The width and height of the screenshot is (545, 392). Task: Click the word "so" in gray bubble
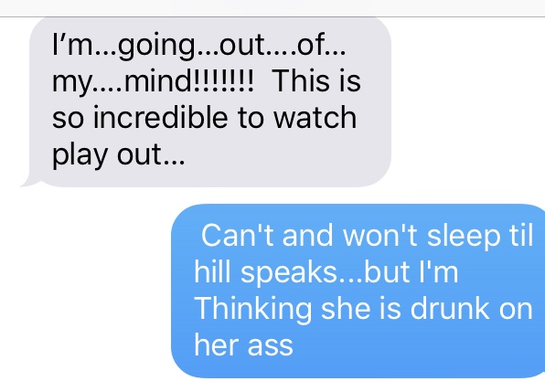68,120
